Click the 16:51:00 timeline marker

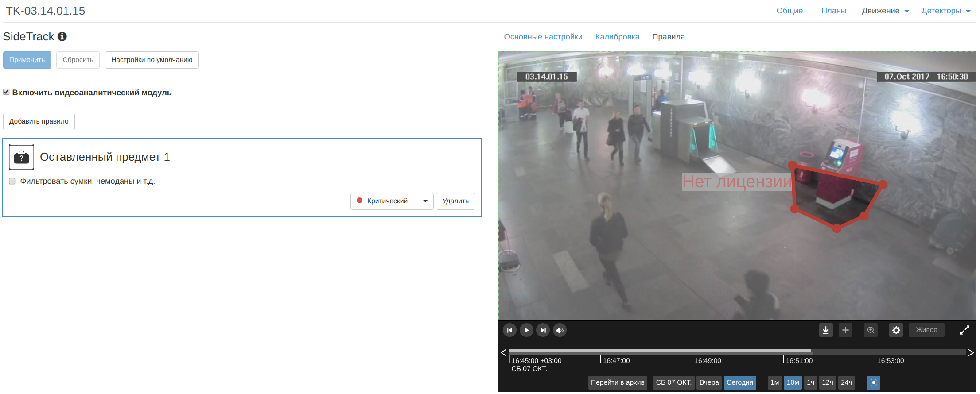click(x=799, y=361)
